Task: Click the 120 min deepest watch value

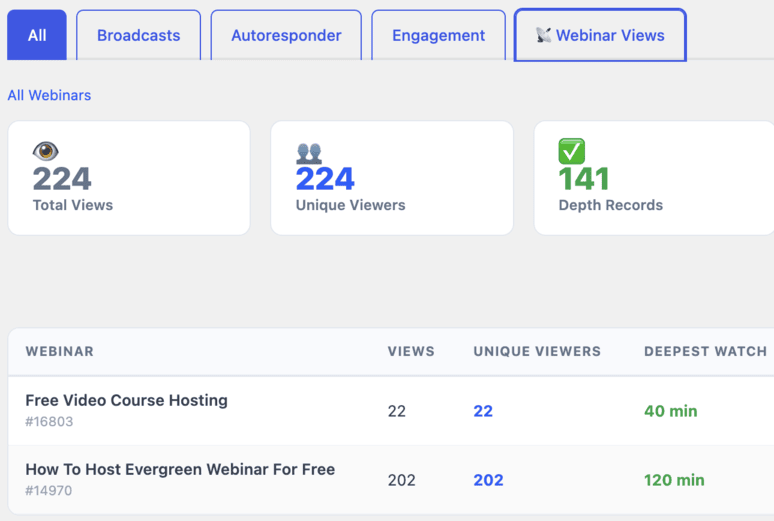Action: [674, 480]
